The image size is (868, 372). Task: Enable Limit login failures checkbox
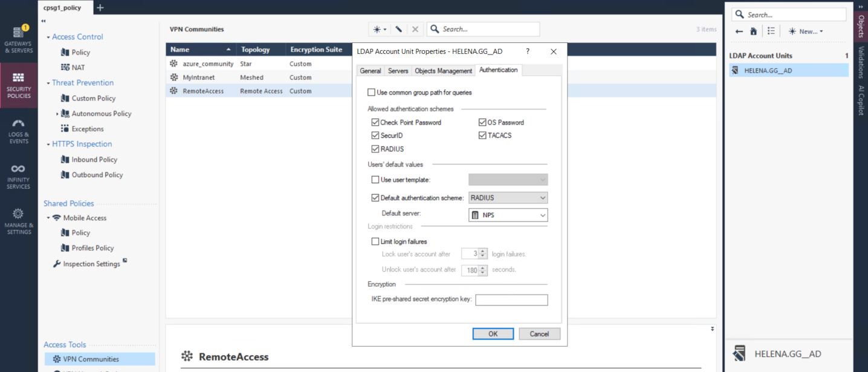[x=375, y=241]
